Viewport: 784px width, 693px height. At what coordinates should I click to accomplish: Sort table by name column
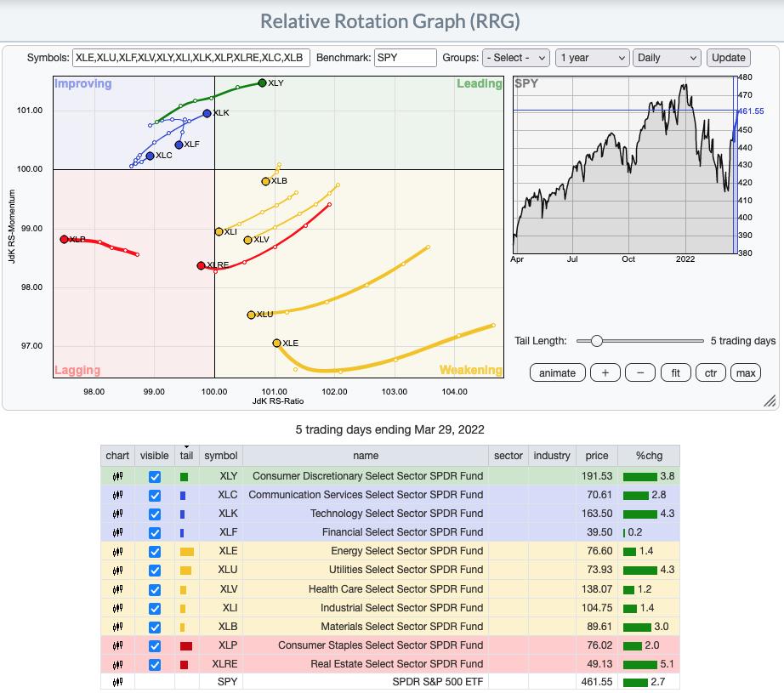coord(366,456)
